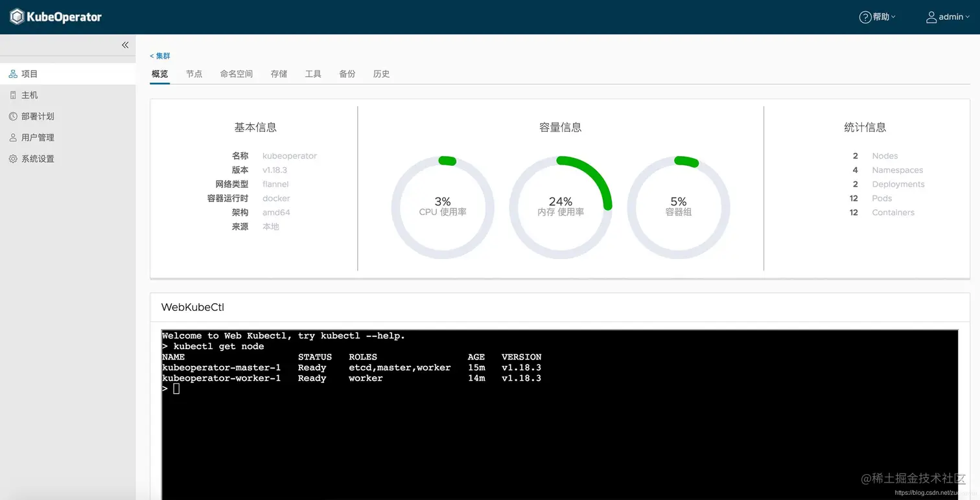This screenshot has width=980, height=500.
Task: Select the 用户管理 sidebar icon
Action: (14, 137)
